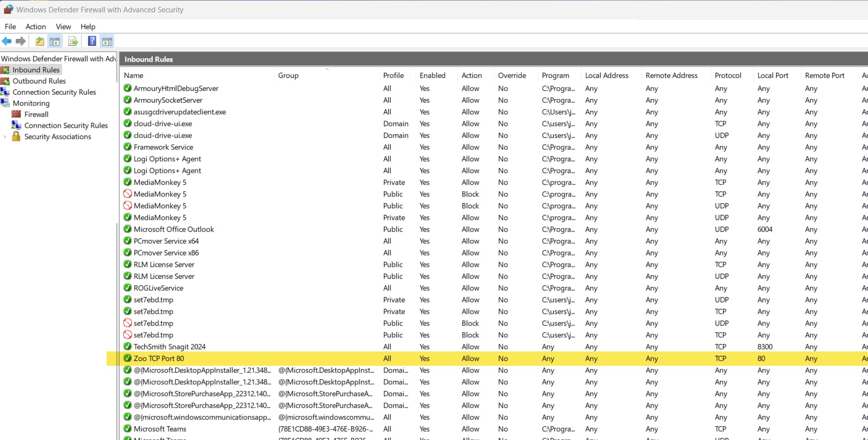
Task: Select the cloud-drive-ui.exe TCP rule name
Action: (163, 124)
